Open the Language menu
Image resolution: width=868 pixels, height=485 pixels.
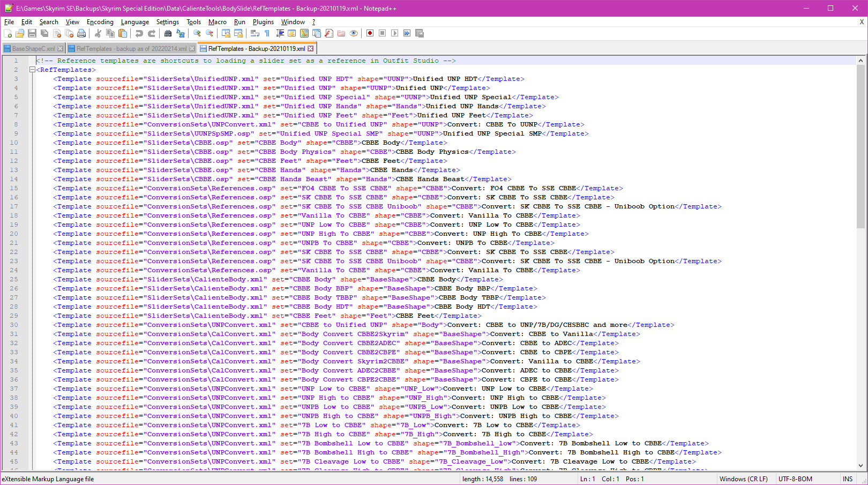[x=135, y=22]
